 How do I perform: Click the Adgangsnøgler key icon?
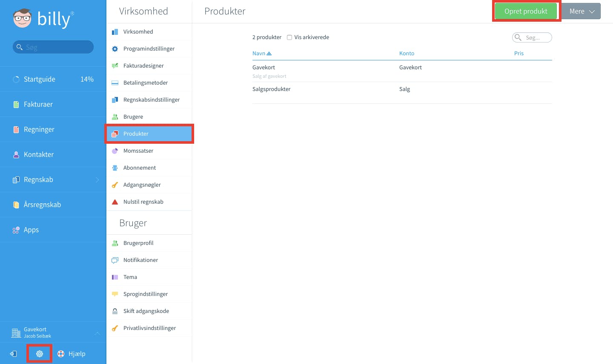click(115, 185)
